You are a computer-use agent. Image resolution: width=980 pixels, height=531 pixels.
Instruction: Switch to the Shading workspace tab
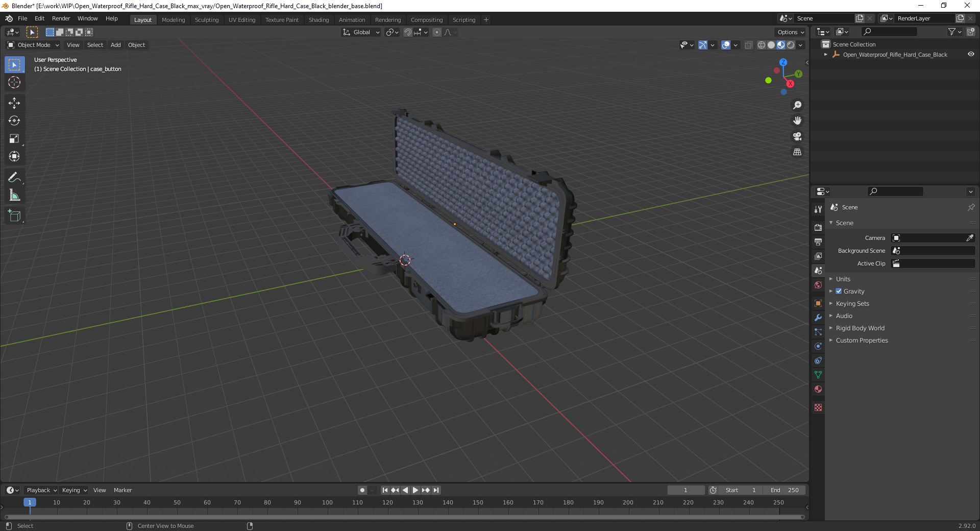318,20
